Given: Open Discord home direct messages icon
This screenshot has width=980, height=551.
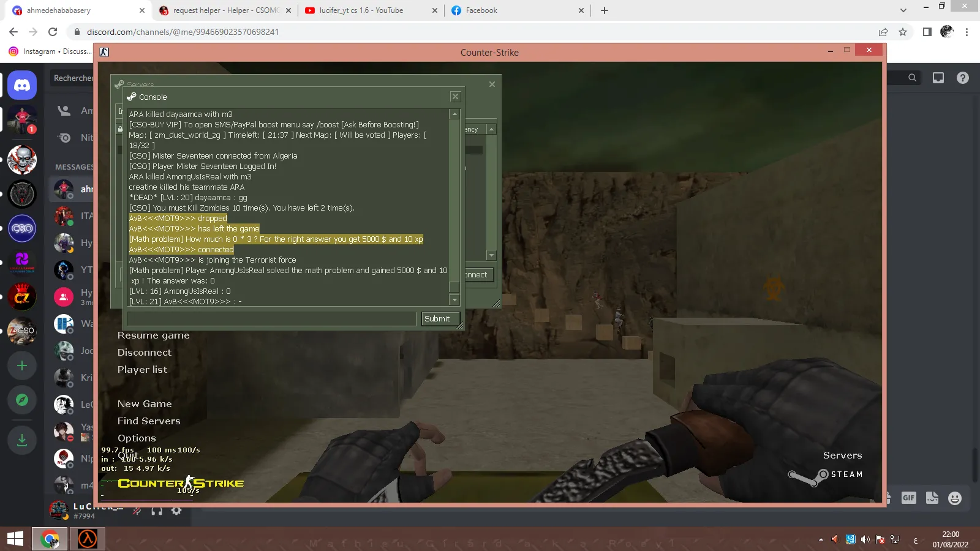Looking at the screenshot, I should tap(22, 85).
